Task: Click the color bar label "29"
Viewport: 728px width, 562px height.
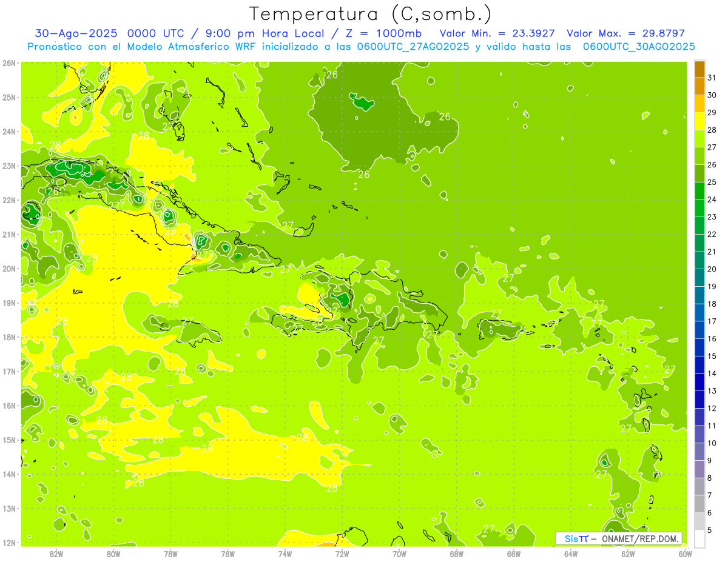Action: tap(712, 112)
